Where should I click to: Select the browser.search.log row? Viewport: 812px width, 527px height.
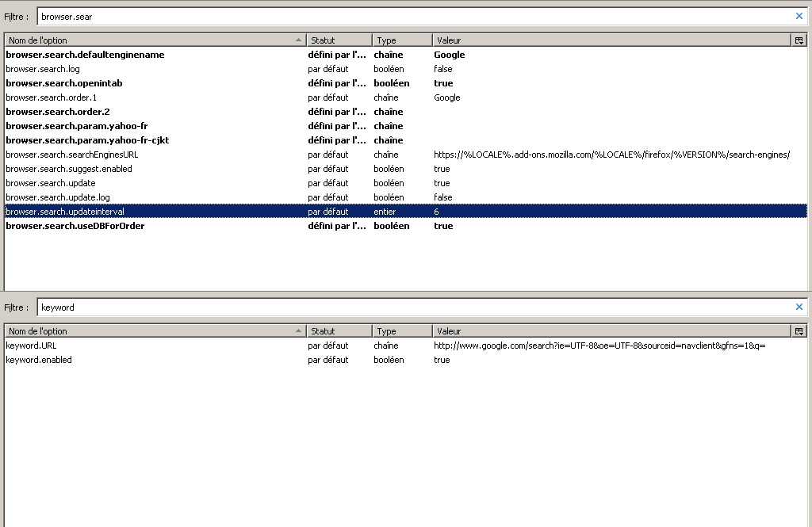click(406, 69)
